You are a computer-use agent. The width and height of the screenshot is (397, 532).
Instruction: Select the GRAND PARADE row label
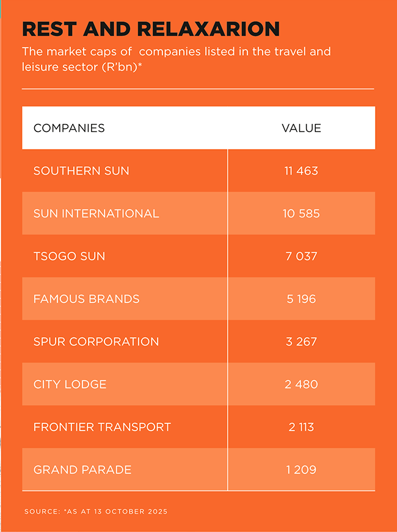[x=82, y=470]
